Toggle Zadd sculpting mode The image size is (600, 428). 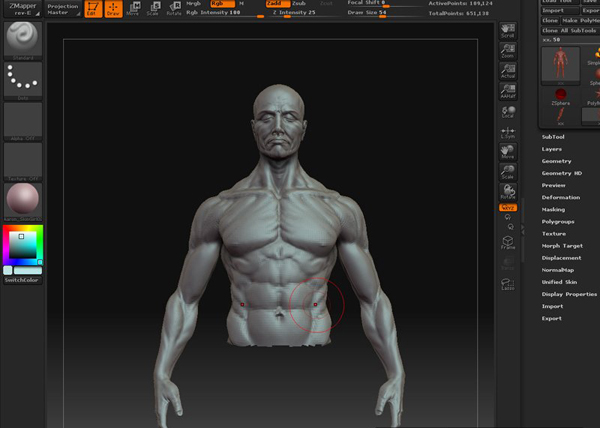click(278, 3)
